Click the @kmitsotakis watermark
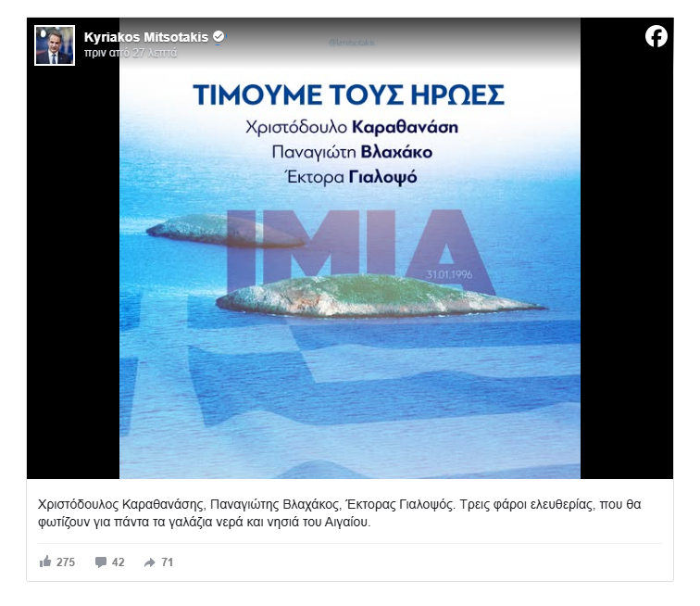 coord(351,43)
